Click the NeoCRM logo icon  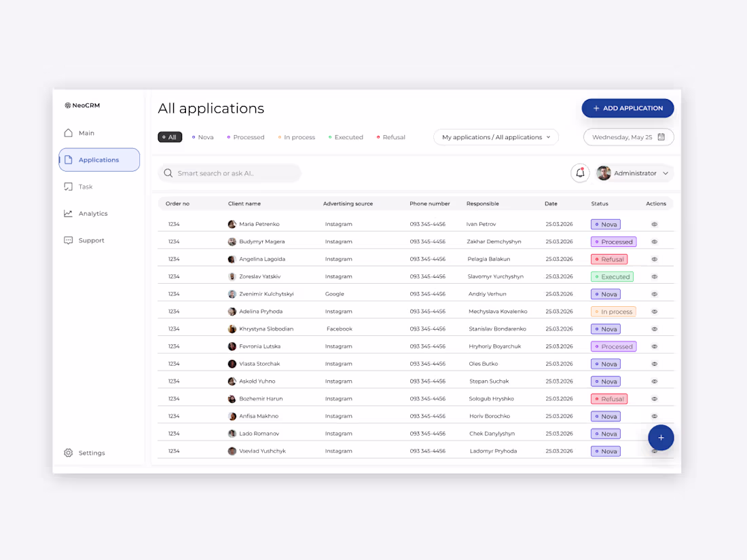pos(67,105)
